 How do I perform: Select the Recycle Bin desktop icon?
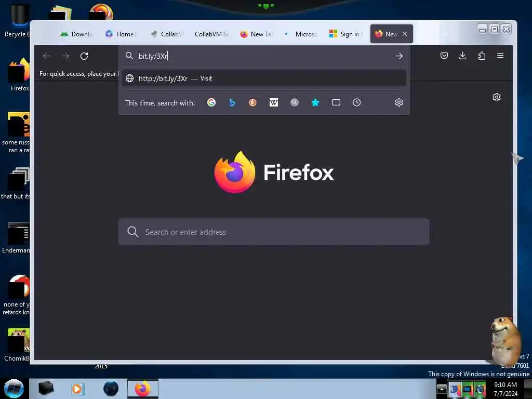[x=16, y=21]
